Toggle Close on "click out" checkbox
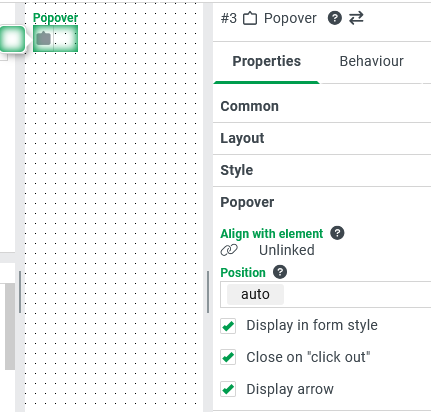Screen dimensions: 431x412 228,357
